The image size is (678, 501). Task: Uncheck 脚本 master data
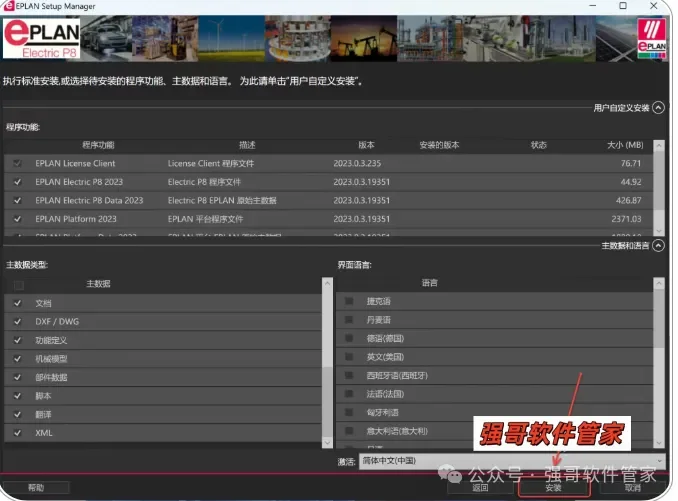(17, 396)
